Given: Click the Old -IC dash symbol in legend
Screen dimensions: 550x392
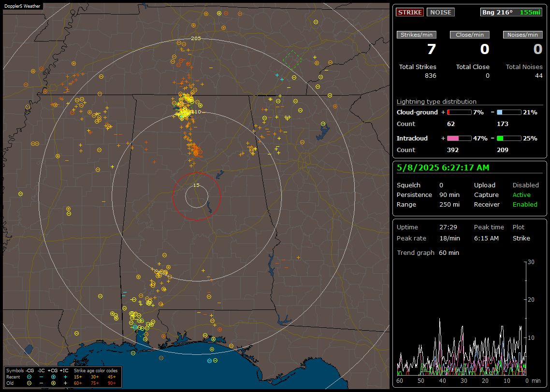Looking at the screenshot, I should (42, 383).
